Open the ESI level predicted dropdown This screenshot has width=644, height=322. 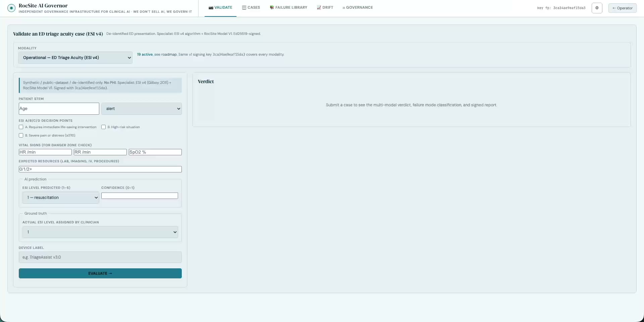(61, 198)
